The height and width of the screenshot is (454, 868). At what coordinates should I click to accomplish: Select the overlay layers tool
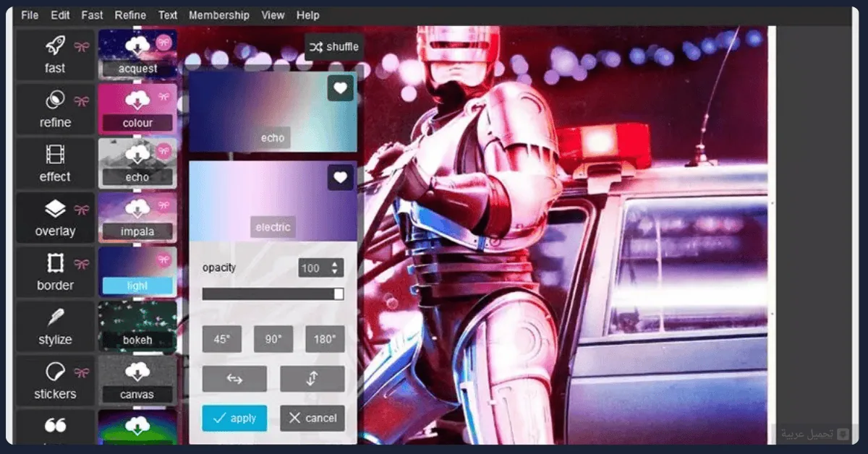[55, 218]
